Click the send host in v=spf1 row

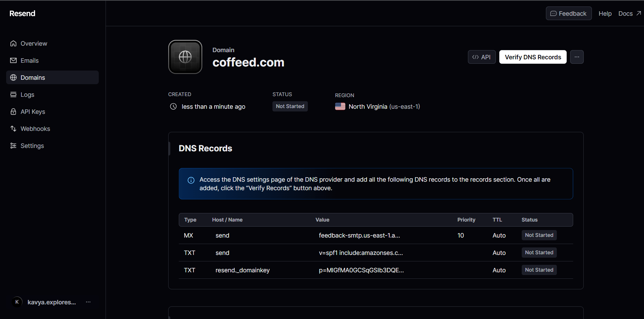pos(222,253)
